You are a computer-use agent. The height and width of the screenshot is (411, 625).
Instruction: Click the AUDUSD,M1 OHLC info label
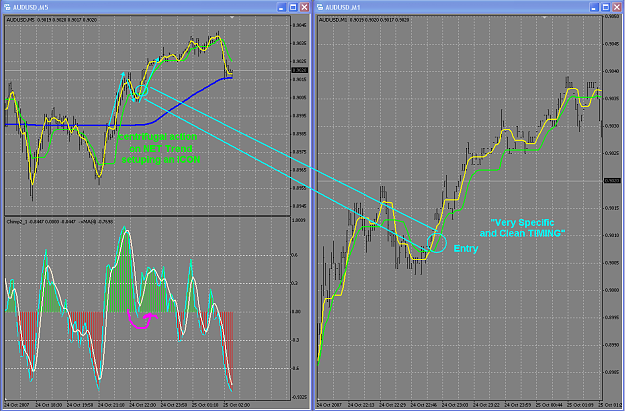[364, 20]
